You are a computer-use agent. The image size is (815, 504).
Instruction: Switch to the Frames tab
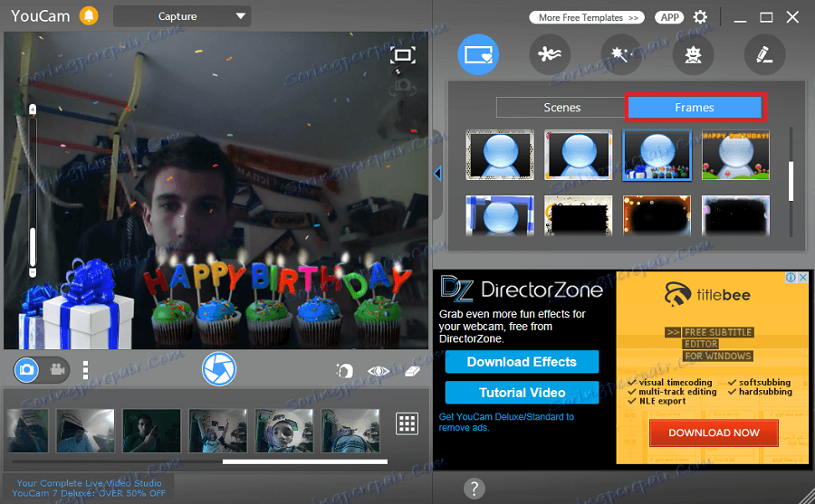pos(695,108)
